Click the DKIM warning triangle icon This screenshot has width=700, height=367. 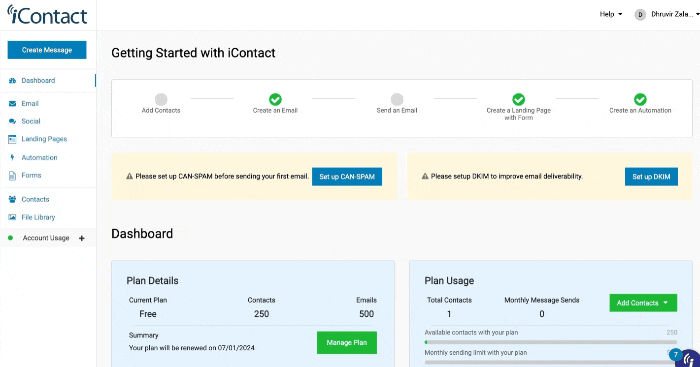(x=425, y=176)
